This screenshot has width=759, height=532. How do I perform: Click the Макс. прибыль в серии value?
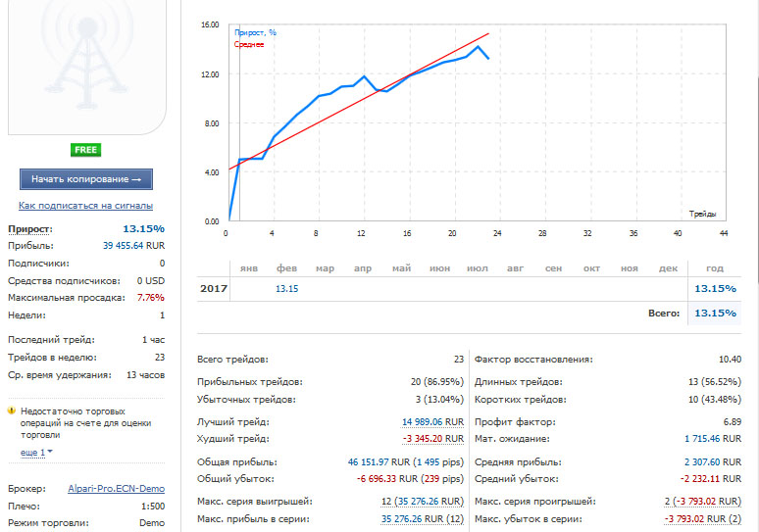pyautogui.click(x=423, y=519)
